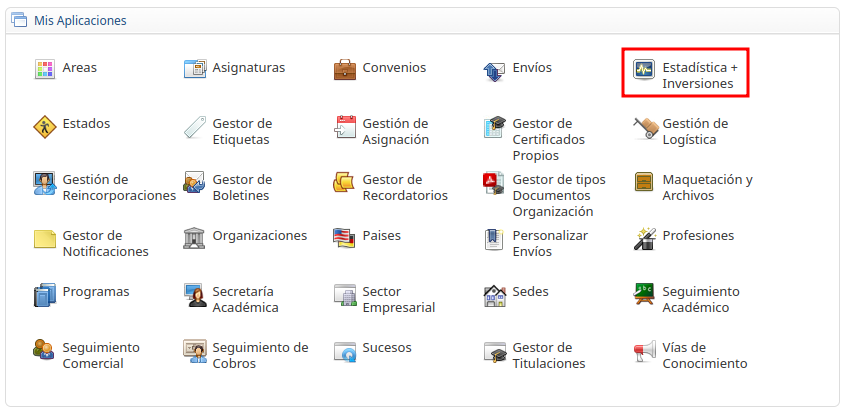Select the Convenios text link
The width and height of the screenshot is (850, 413).
pos(394,68)
